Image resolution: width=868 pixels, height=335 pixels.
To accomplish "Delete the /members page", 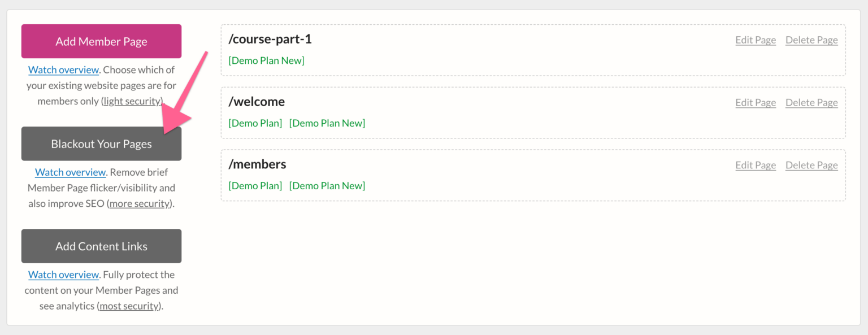I will point(811,165).
